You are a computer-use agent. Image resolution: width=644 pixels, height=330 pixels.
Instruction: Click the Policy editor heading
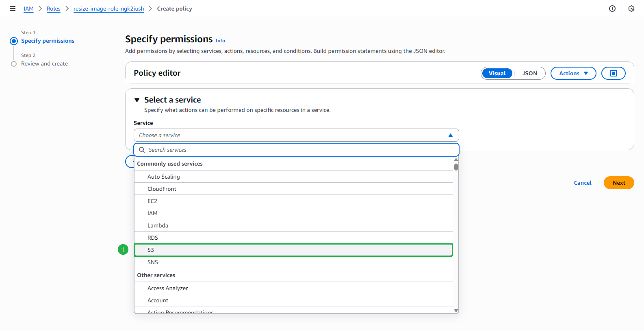coord(157,73)
